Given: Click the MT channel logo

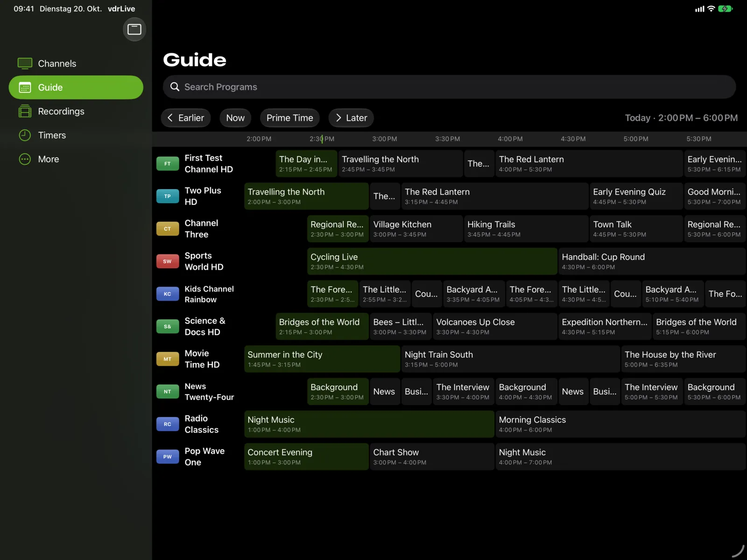Looking at the screenshot, I should click(x=168, y=359).
